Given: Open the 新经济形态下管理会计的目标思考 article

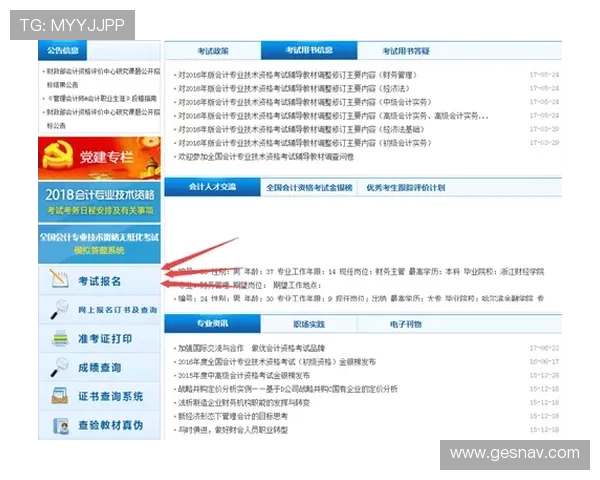Looking at the screenshot, I should point(233,416).
